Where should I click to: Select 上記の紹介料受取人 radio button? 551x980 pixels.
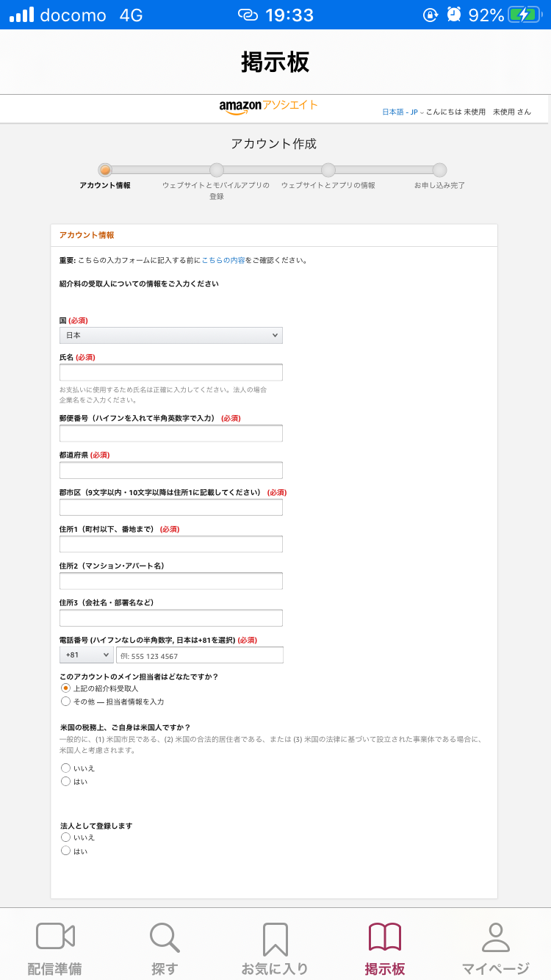point(65,688)
